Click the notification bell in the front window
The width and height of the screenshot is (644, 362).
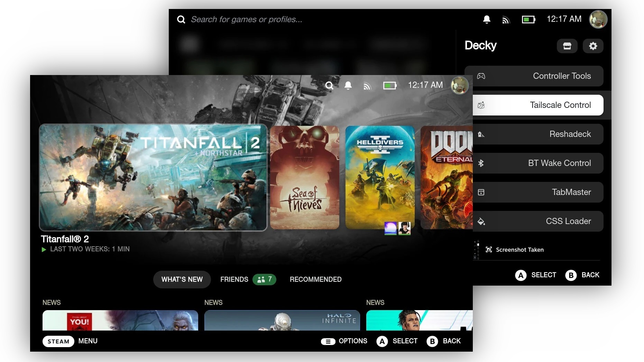[348, 85]
